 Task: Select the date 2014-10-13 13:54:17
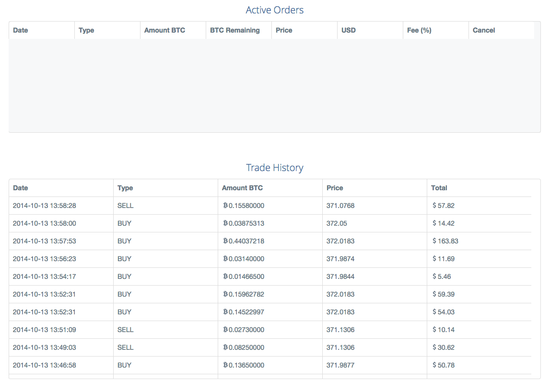coord(44,277)
